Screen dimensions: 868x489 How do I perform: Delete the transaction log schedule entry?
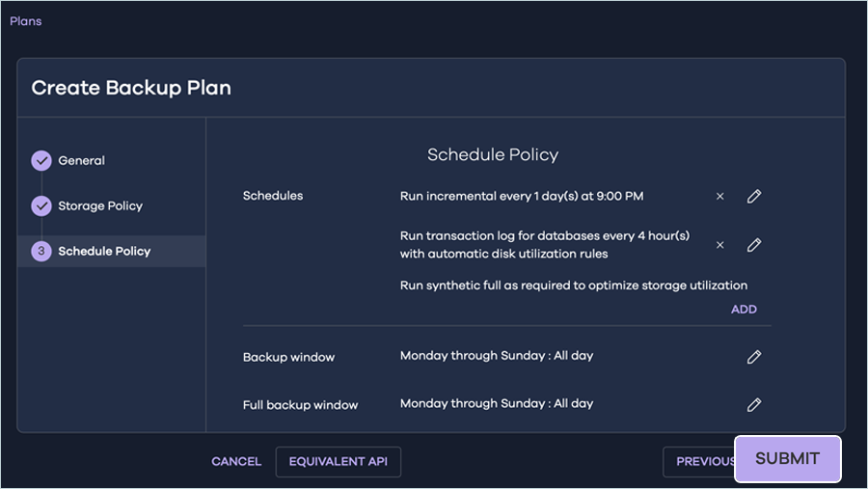click(x=719, y=245)
